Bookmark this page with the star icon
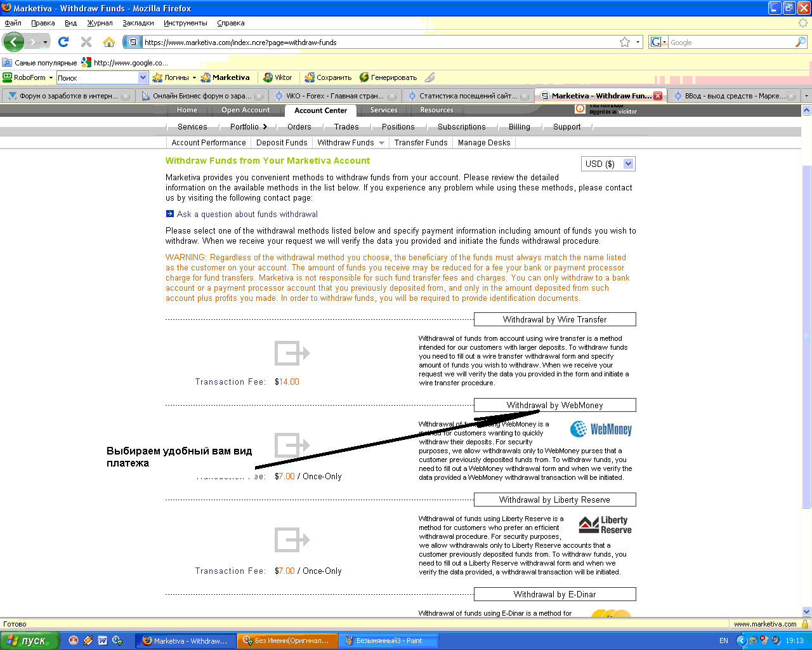The height and width of the screenshot is (650, 812). pyautogui.click(x=625, y=42)
